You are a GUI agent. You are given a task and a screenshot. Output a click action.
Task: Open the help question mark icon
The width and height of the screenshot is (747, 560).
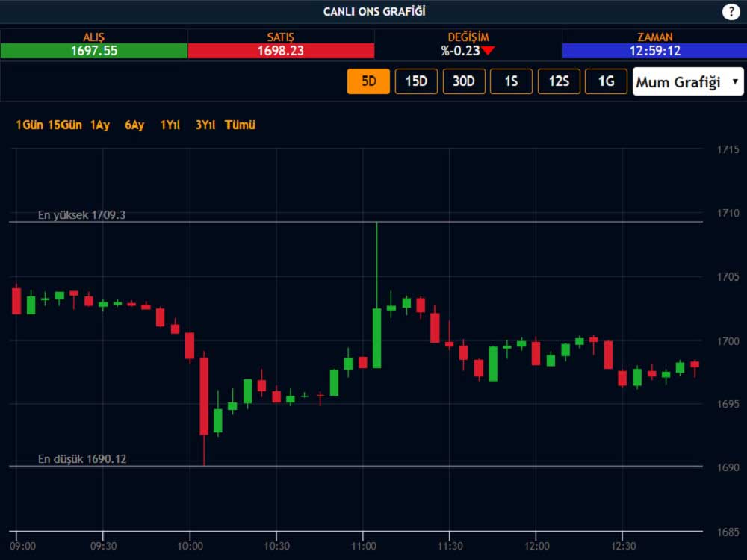click(731, 12)
